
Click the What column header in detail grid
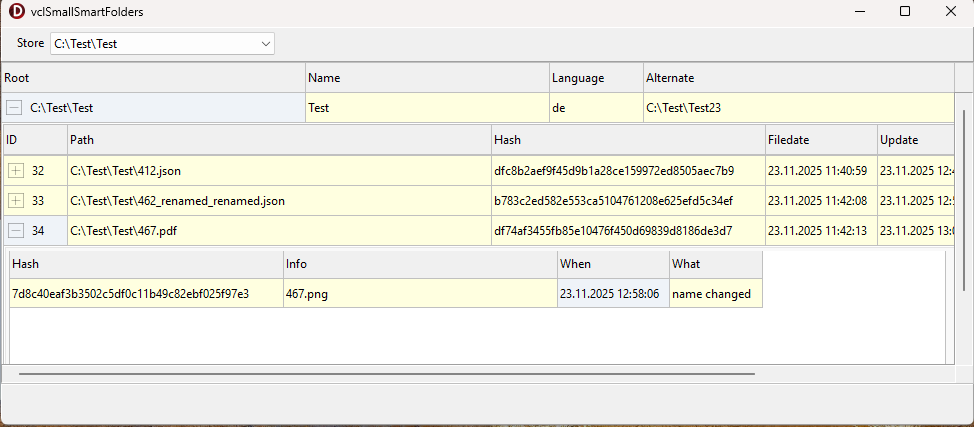pos(715,264)
